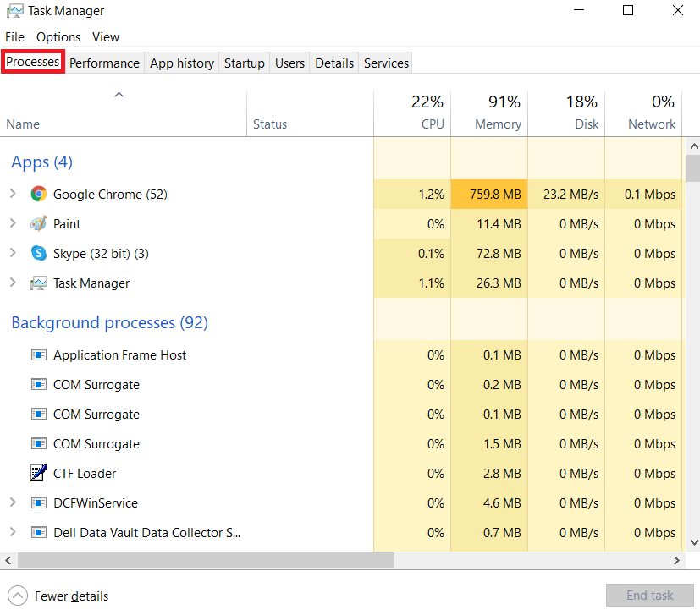
Task: Click the Fewer details arrow icon
Action: (x=18, y=596)
